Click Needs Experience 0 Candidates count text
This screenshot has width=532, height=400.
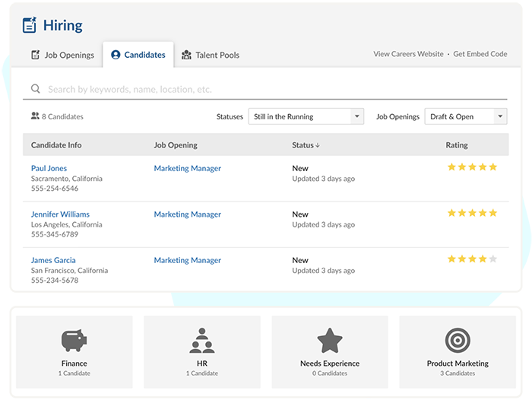pyautogui.click(x=330, y=373)
